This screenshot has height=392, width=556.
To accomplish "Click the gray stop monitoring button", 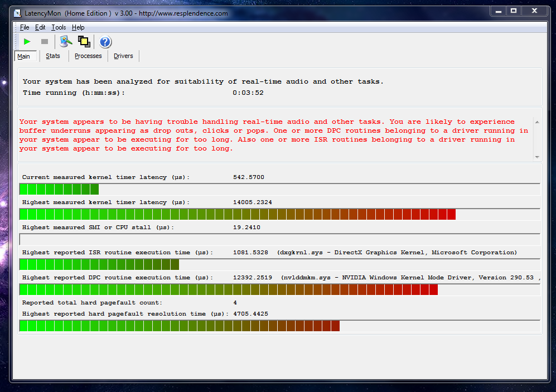I will [45, 42].
